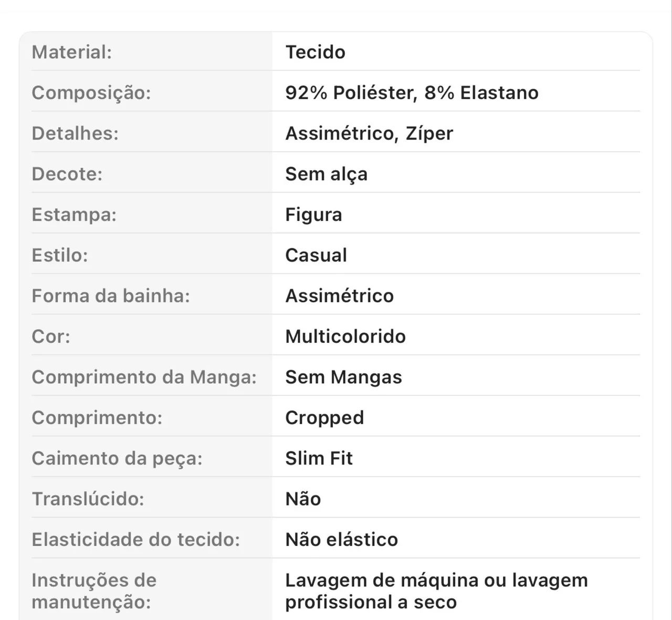Select the 92% Poliéster, 8% Elastano composition
This screenshot has width=672, height=620.
pyautogui.click(x=412, y=93)
